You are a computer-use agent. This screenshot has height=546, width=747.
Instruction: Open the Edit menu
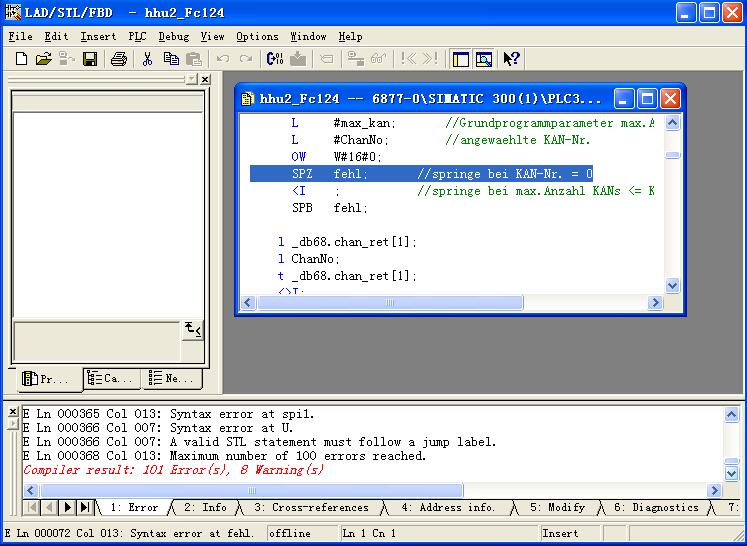tap(56, 36)
